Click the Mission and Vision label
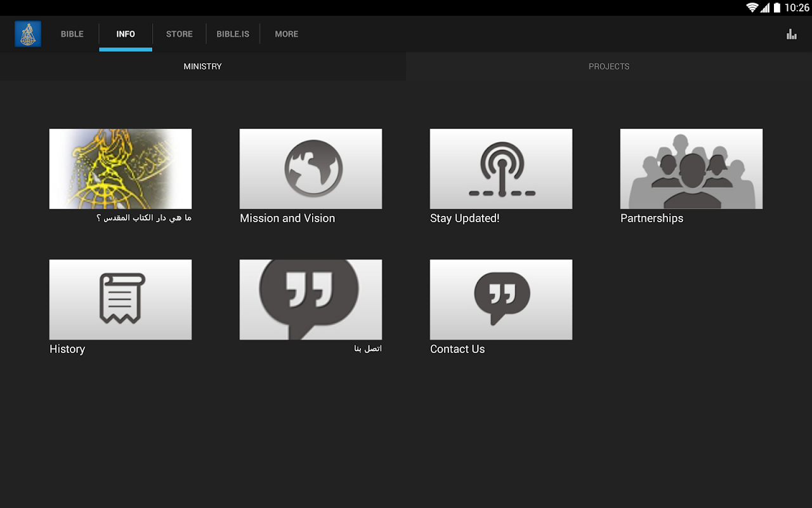This screenshot has height=508, width=812. (287, 218)
